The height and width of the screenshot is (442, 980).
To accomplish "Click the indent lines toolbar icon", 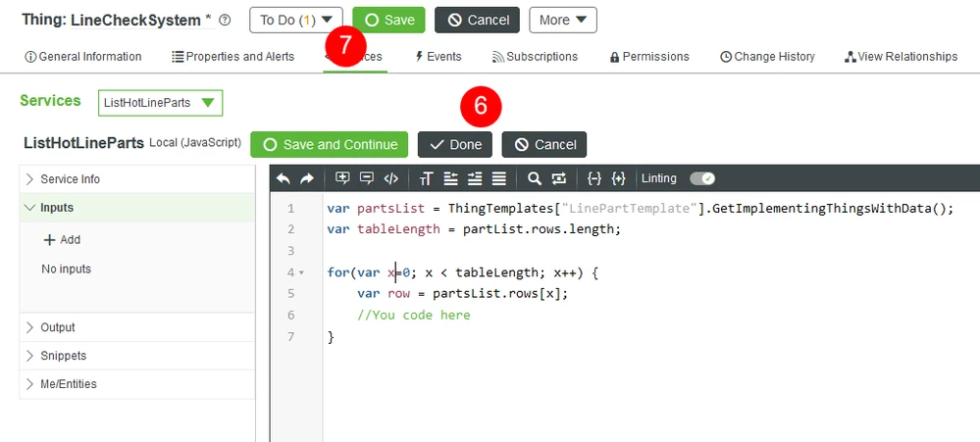I will 475,178.
